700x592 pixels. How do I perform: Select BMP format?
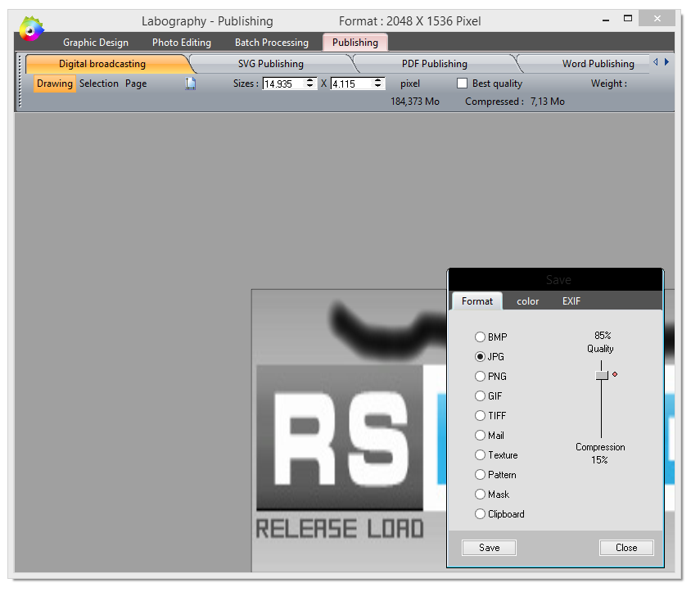click(x=480, y=337)
